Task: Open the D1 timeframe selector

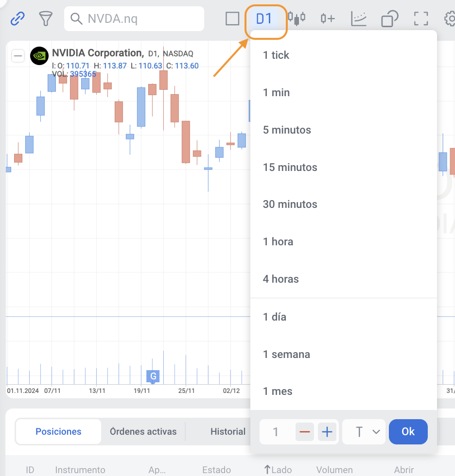Action: (x=264, y=19)
